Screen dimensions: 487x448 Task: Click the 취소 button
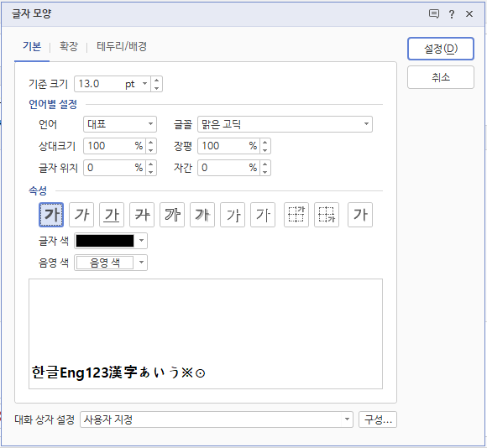tap(441, 77)
